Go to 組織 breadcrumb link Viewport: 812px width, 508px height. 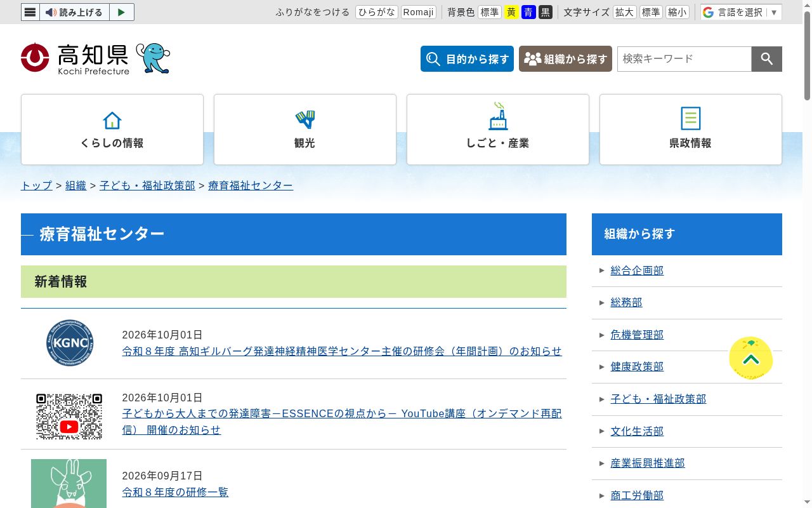[x=76, y=185]
